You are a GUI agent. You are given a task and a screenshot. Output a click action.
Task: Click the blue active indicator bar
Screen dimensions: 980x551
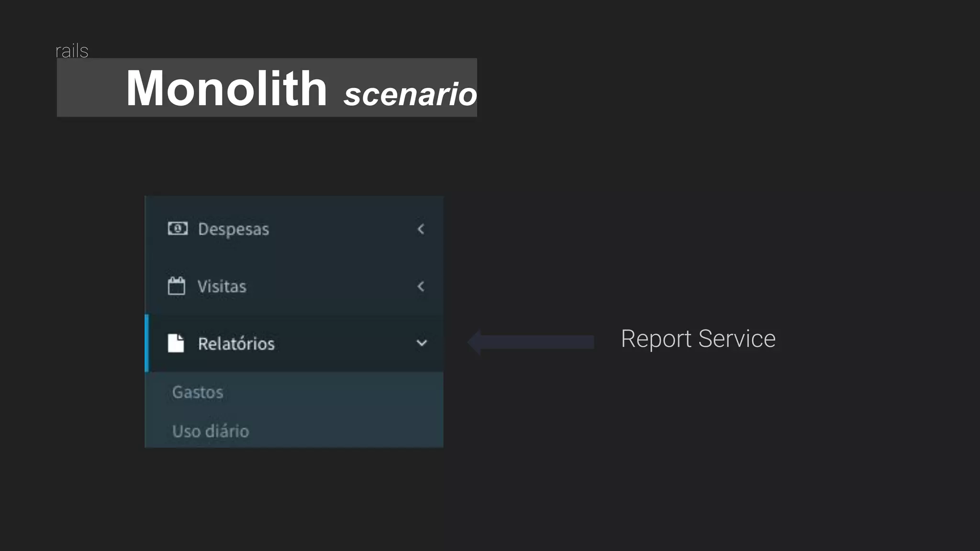pyautogui.click(x=147, y=343)
